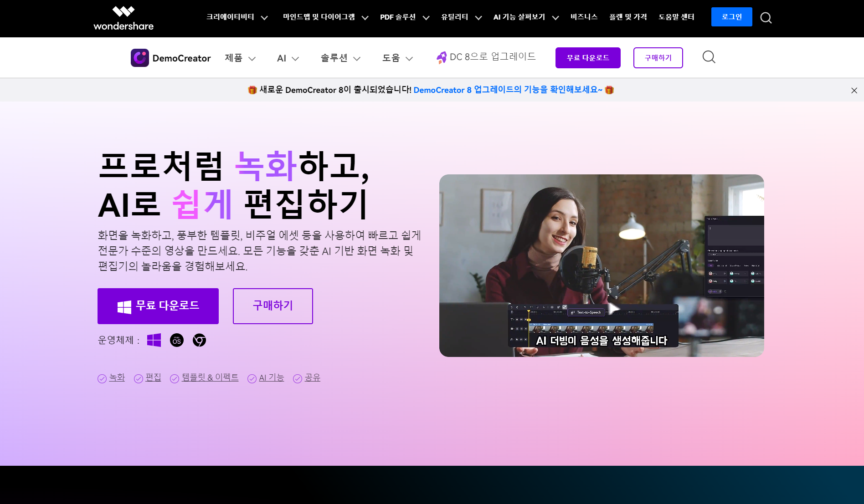864x504 pixels.
Task: Click the DemoCreator brand name
Action: click(x=181, y=58)
